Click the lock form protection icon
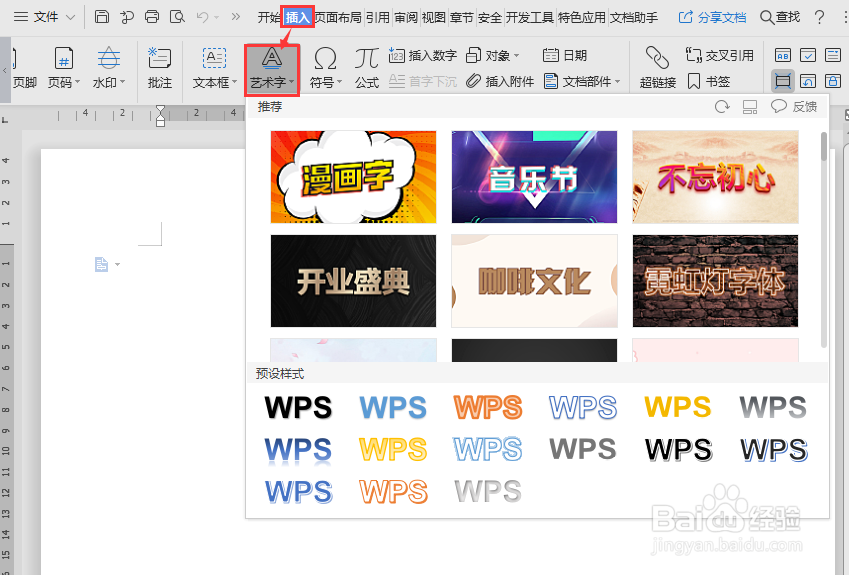The width and height of the screenshot is (849, 575). [x=833, y=81]
